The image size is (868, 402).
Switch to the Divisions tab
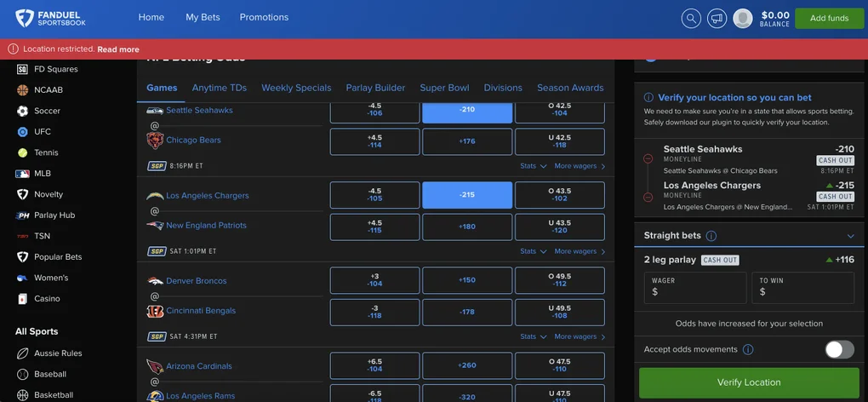tap(503, 88)
